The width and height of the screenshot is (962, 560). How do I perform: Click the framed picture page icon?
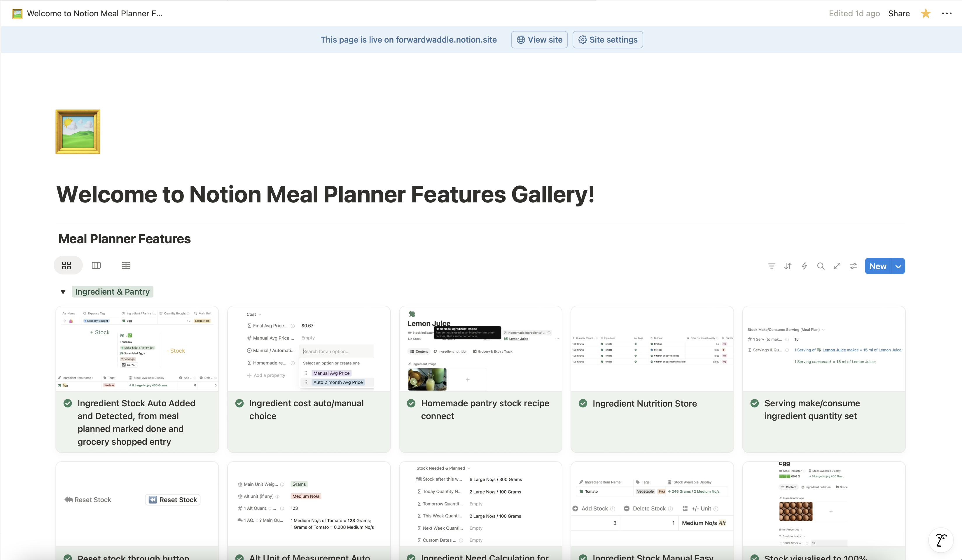tap(78, 132)
